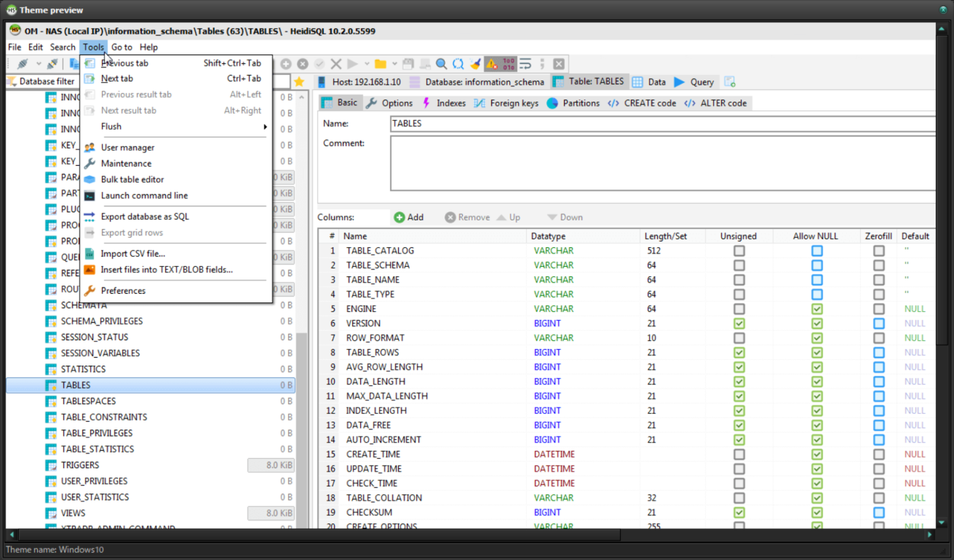Click the connect plug icon in toolbar
The width and height of the screenshot is (954, 560).
pyautogui.click(x=23, y=64)
